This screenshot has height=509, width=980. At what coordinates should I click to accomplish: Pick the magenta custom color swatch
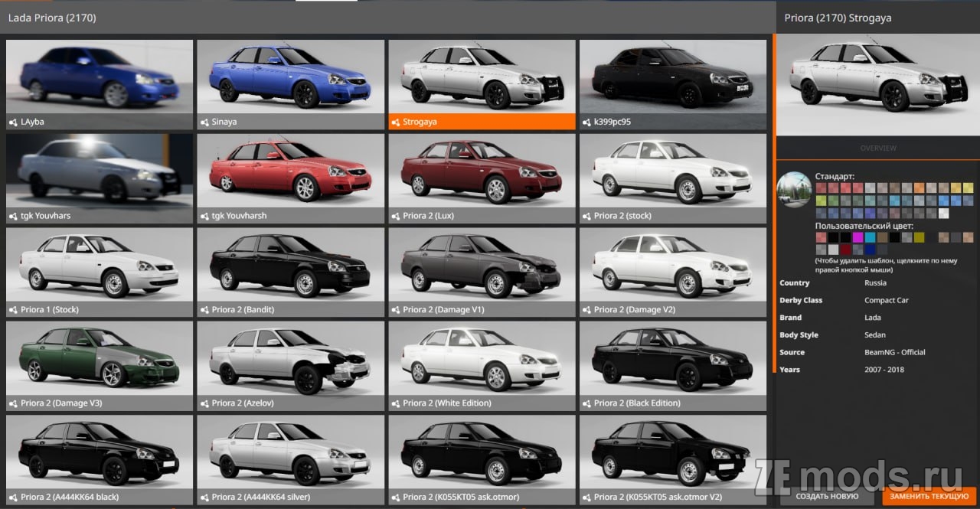[x=857, y=237]
